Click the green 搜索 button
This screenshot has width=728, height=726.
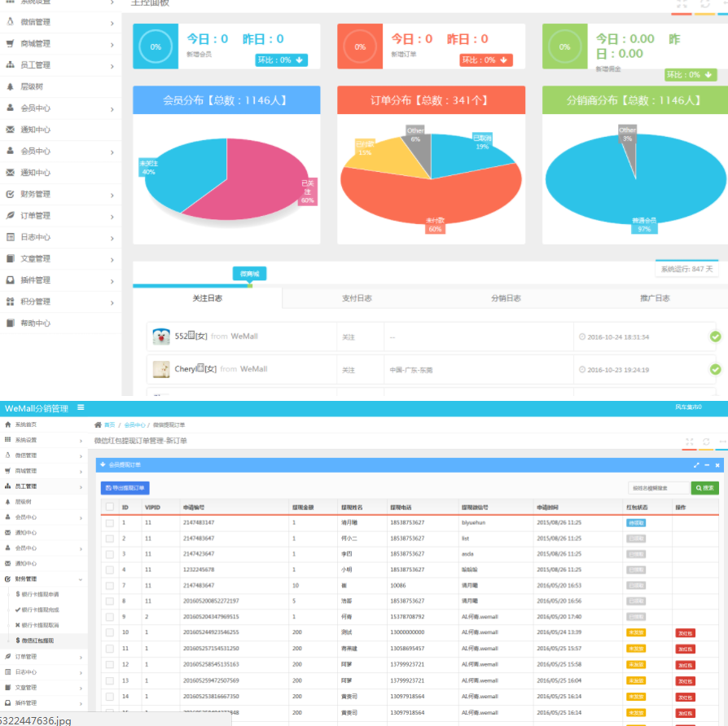tap(704, 488)
